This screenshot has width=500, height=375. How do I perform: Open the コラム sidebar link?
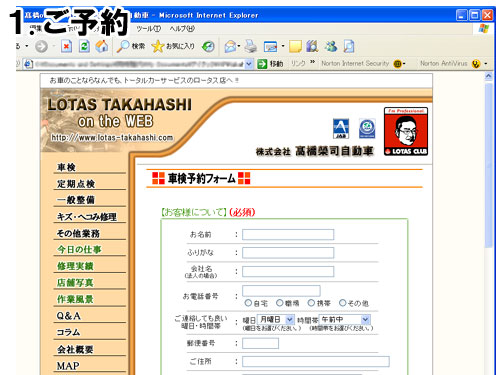pyautogui.click(x=68, y=332)
